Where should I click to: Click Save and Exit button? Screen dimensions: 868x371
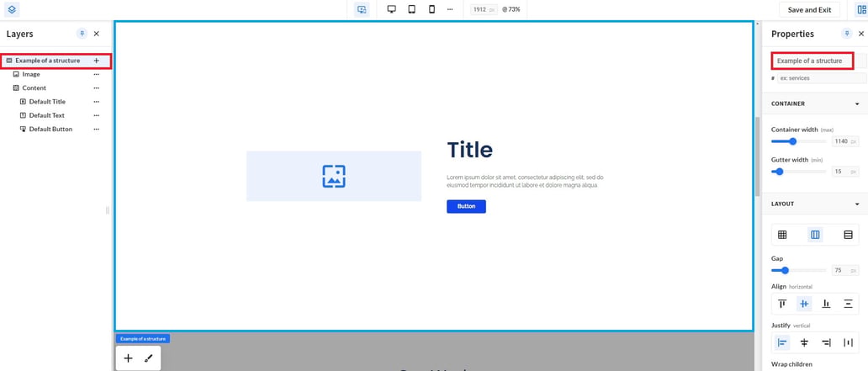tap(809, 9)
